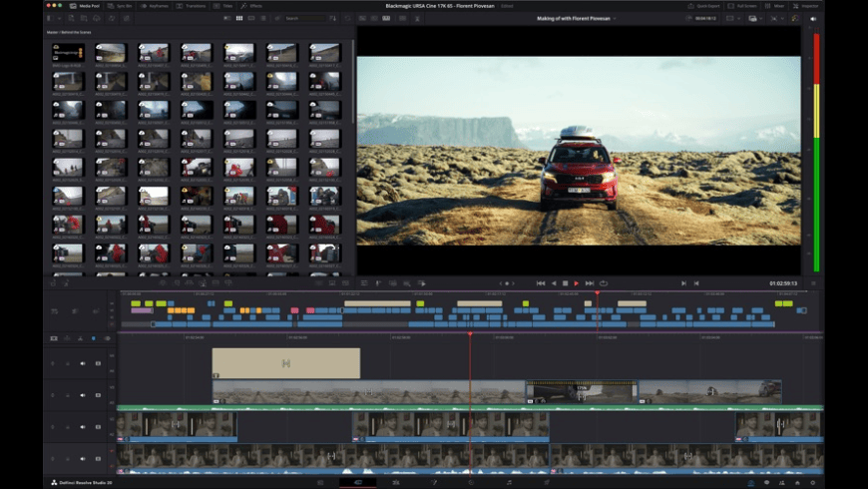Select media pool list view icon
Image resolution: width=868 pixels, height=489 pixels.
click(x=263, y=18)
